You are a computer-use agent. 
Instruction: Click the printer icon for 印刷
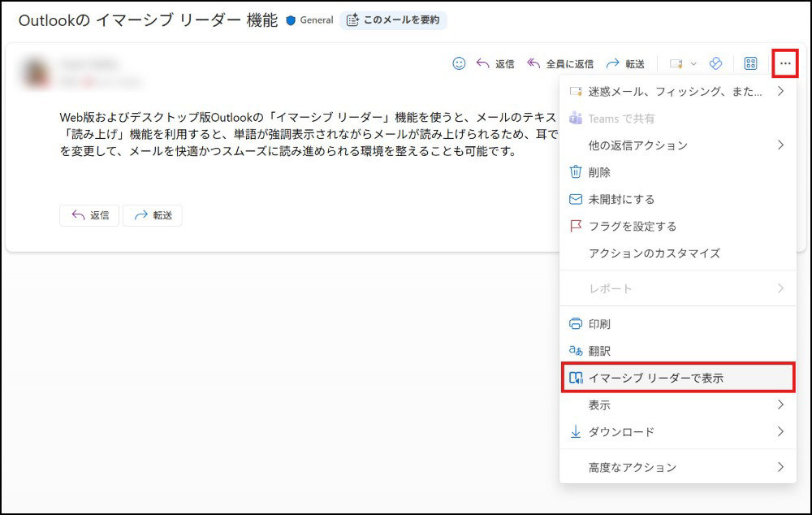tap(576, 324)
